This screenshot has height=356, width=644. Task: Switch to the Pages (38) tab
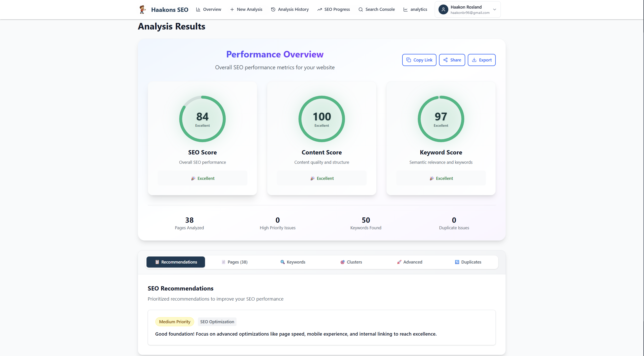(x=234, y=262)
